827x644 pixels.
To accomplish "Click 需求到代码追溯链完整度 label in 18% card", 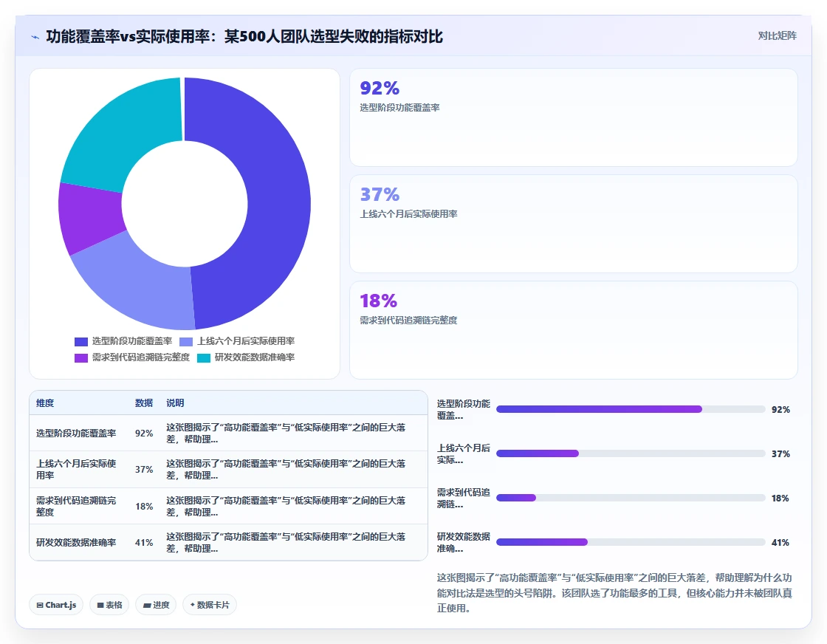I will tap(409, 321).
